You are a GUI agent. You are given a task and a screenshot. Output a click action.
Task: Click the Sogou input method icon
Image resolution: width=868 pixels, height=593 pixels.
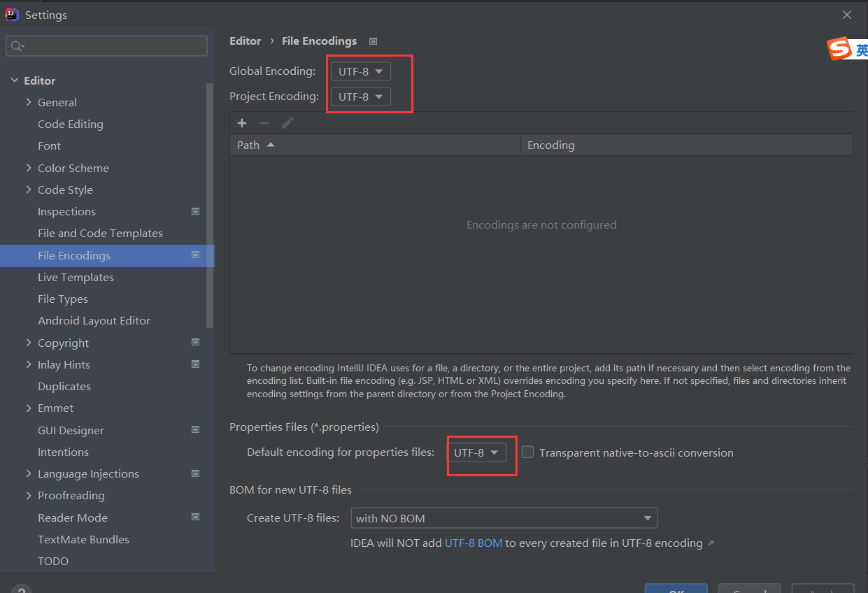[x=839, y=50]
